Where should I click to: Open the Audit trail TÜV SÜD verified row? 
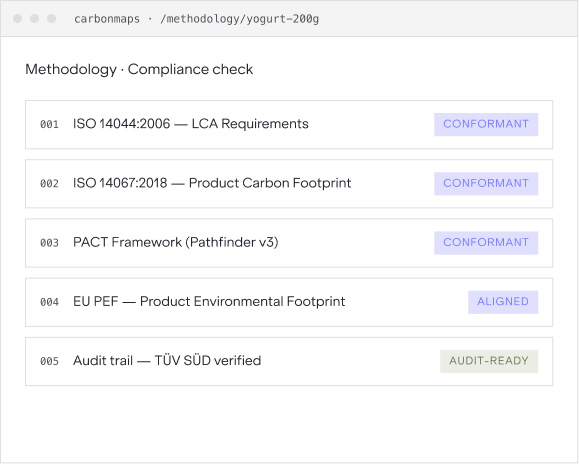(289, 361)
